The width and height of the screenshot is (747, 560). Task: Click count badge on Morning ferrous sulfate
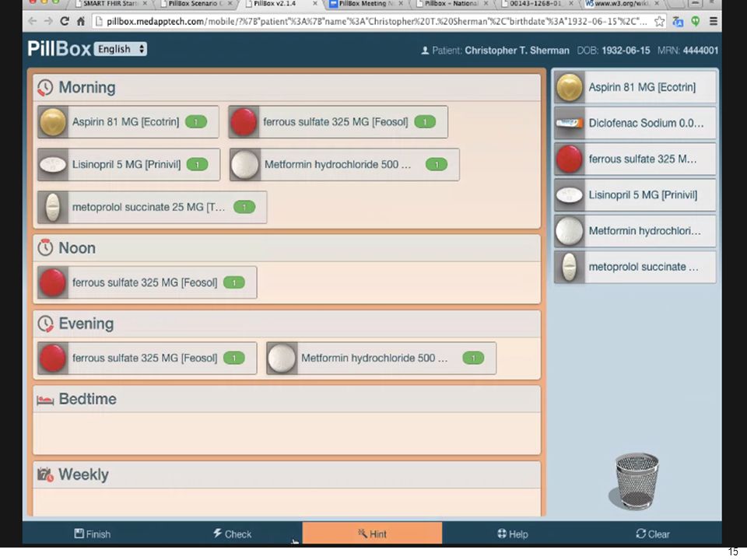tap(425, 122)
